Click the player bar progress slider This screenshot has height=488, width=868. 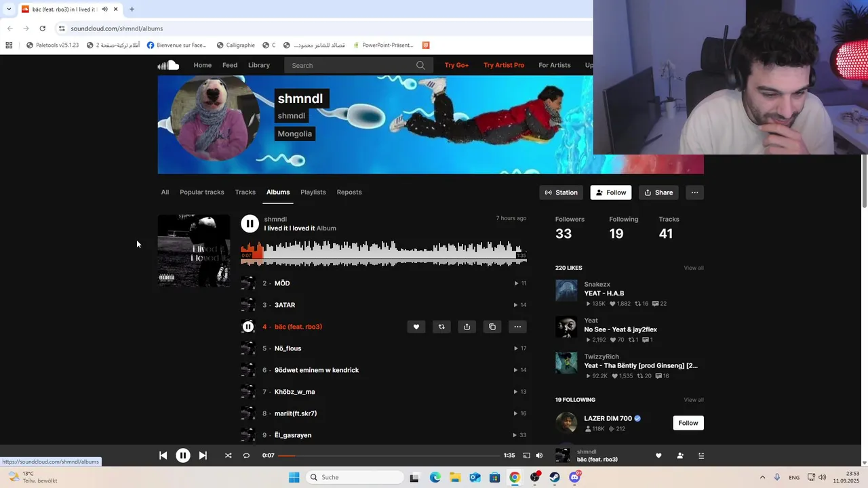pyautogui.click(x=389, y=455)
